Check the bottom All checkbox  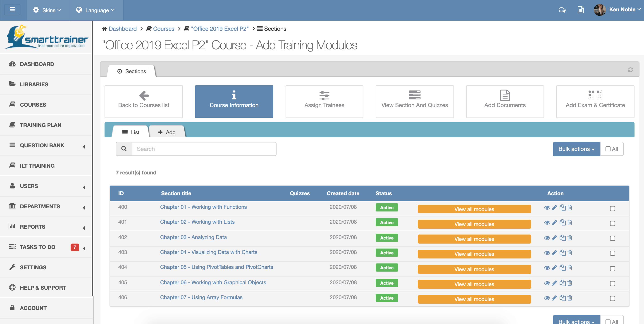tap(608, 322)
